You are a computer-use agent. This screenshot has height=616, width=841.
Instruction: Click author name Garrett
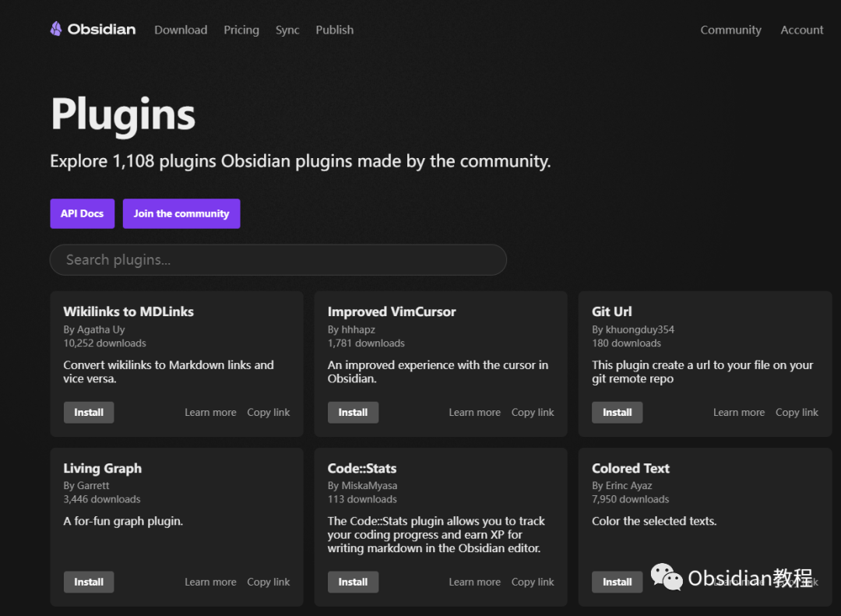point(93,486)
